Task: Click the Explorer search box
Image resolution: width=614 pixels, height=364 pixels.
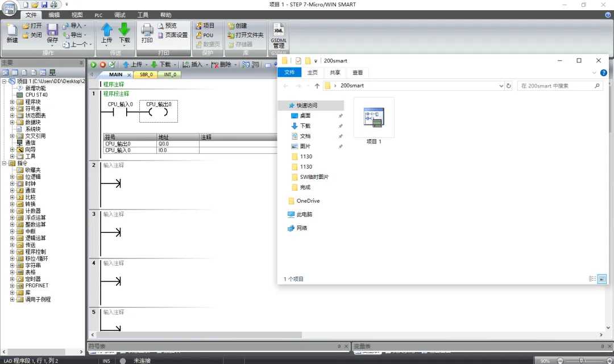Action: coord(560,86)
